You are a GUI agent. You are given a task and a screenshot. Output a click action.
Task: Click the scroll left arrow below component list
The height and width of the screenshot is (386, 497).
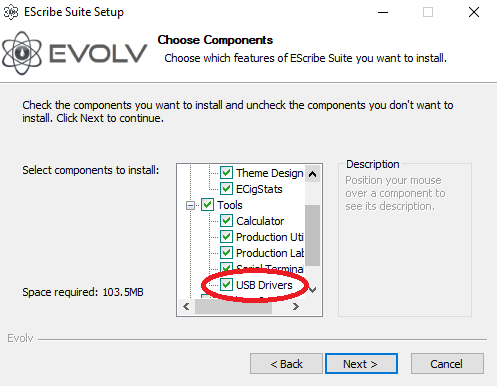click(x=186, y=306)
